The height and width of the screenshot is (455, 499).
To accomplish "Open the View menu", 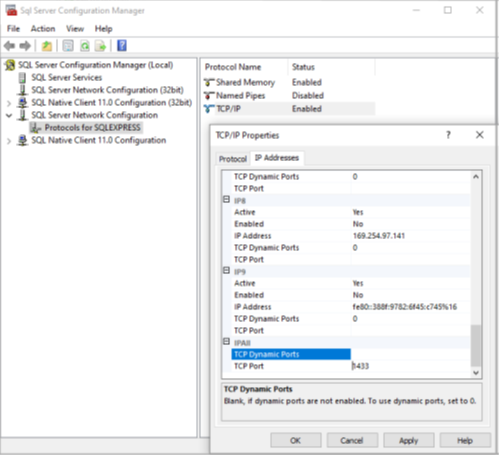I will [75, 29].
